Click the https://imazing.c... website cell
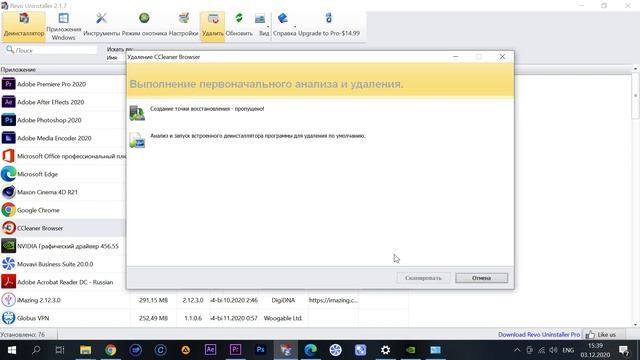 click(x=333, y=300)
